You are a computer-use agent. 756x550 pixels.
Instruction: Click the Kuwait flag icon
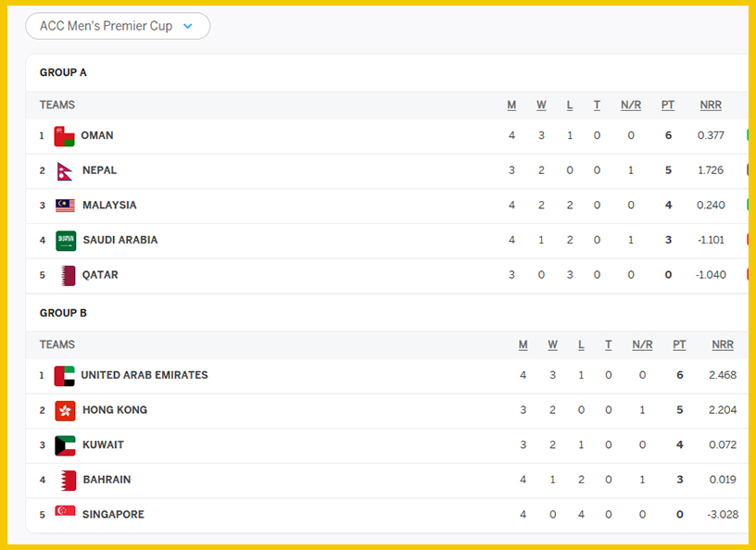point(65,445)
